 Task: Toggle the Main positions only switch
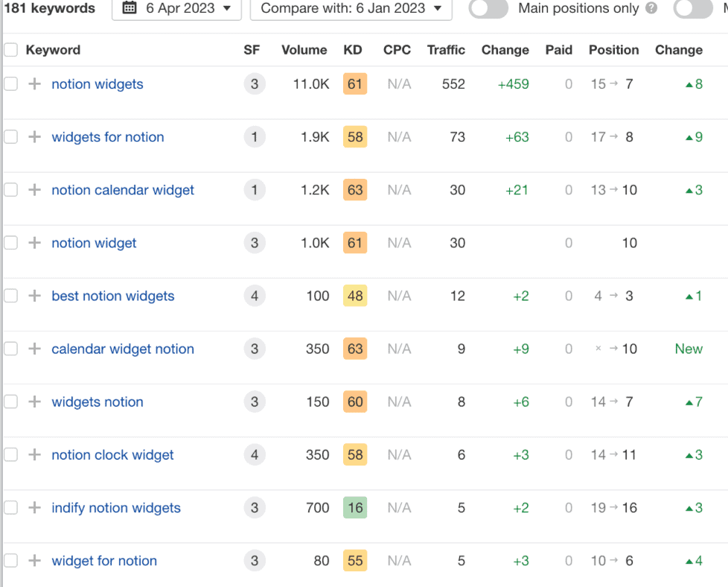click(488, 8)
